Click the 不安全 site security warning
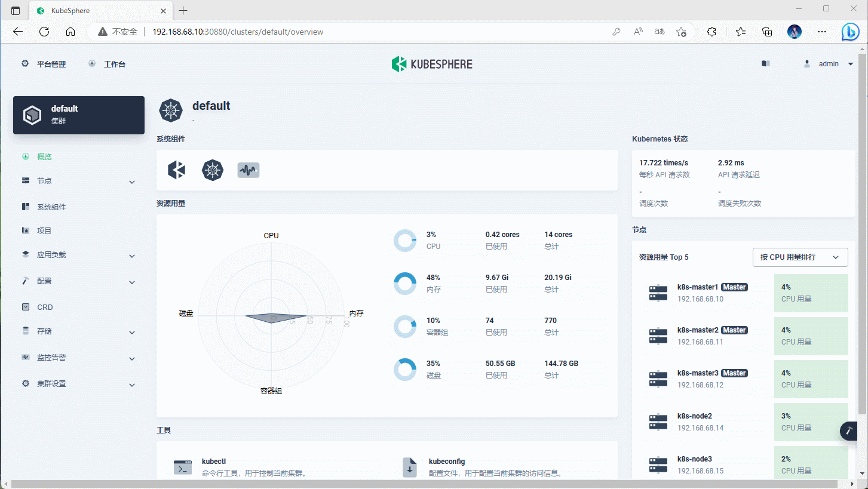 tap(118, 32)
